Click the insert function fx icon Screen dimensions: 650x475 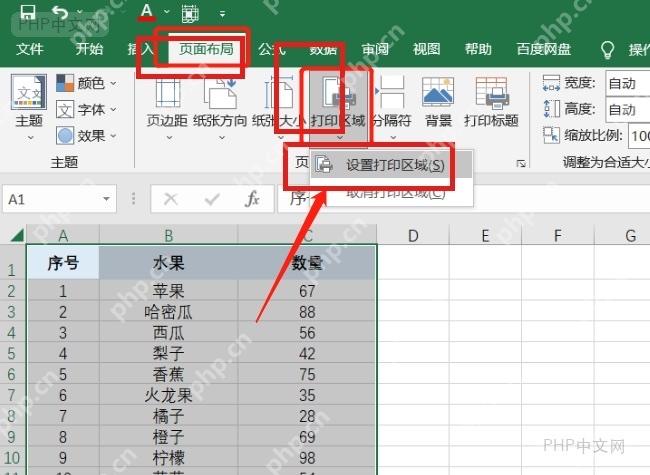point(252,199)
